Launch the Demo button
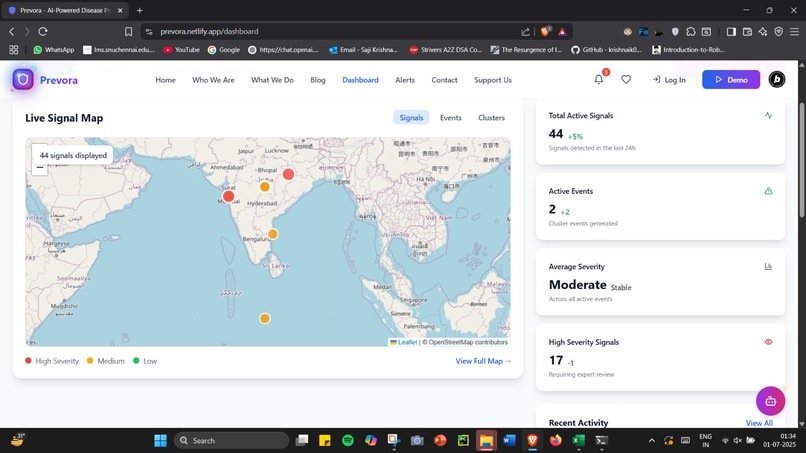This screenshot has height=453, width=806. (731, 80)
